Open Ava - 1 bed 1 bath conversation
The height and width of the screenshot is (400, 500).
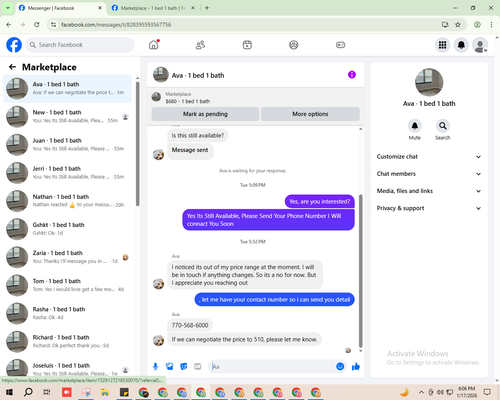[x=67, y=88]
